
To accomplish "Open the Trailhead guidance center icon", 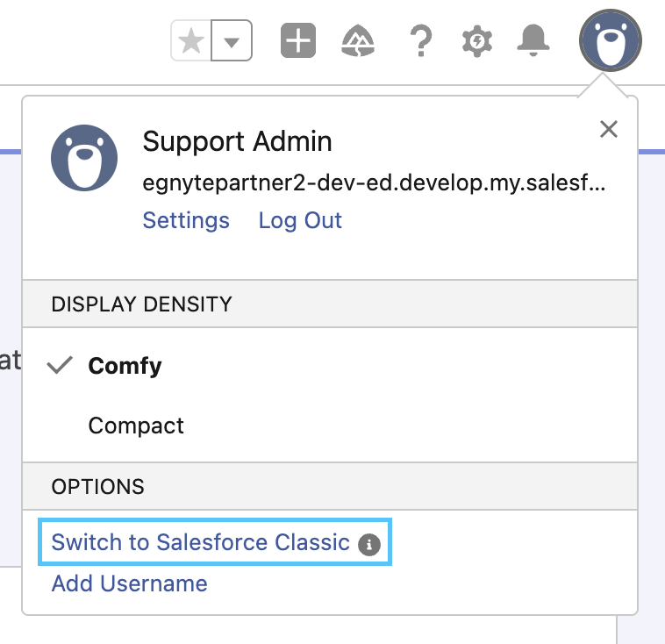I will pos(358,40).
